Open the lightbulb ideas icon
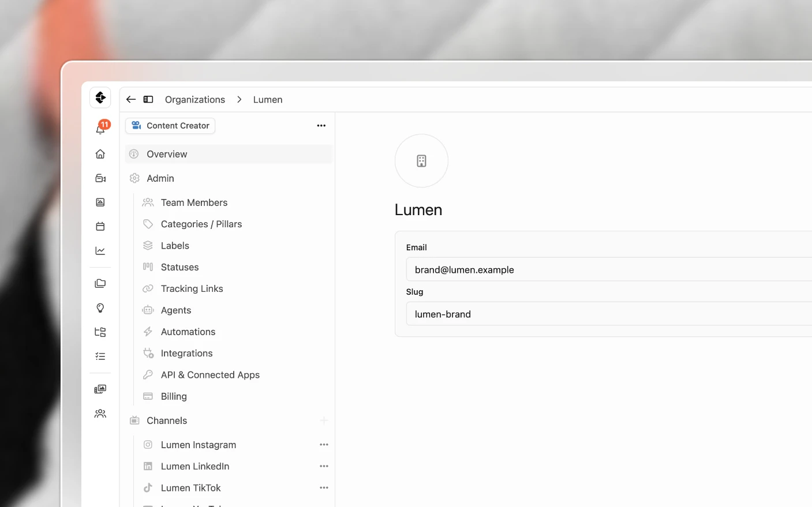Viewport: 812px width, 507px height. 100,308
